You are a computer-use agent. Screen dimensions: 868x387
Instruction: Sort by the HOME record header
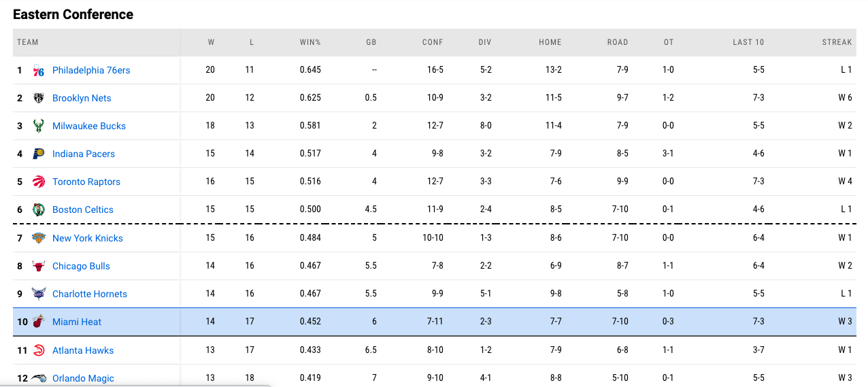tap(550, 42)
